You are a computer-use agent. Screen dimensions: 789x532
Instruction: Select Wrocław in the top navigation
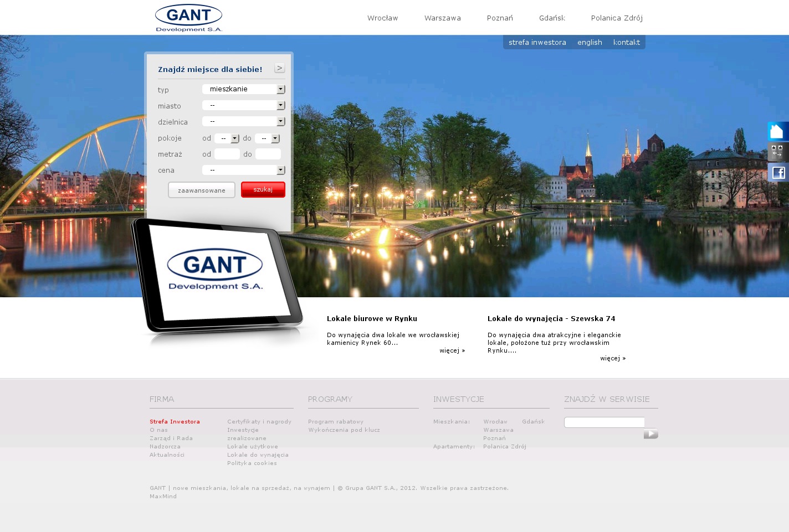point(382,18)
